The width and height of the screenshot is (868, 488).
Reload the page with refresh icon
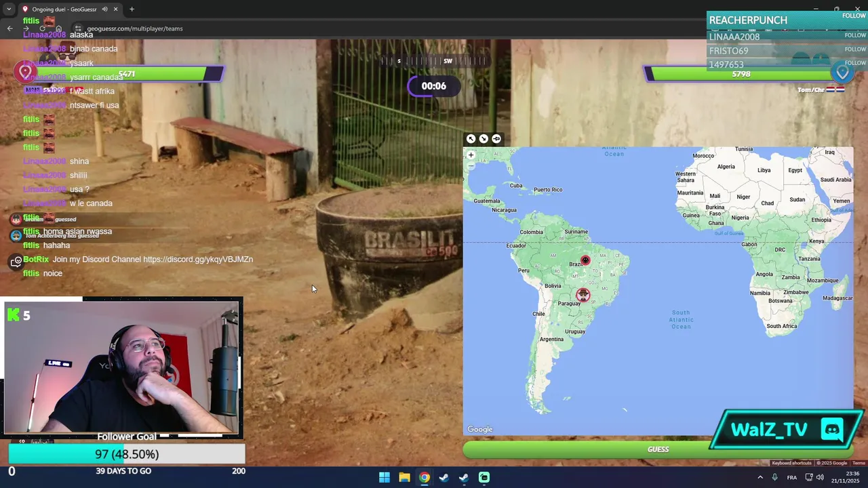[42, 28]
